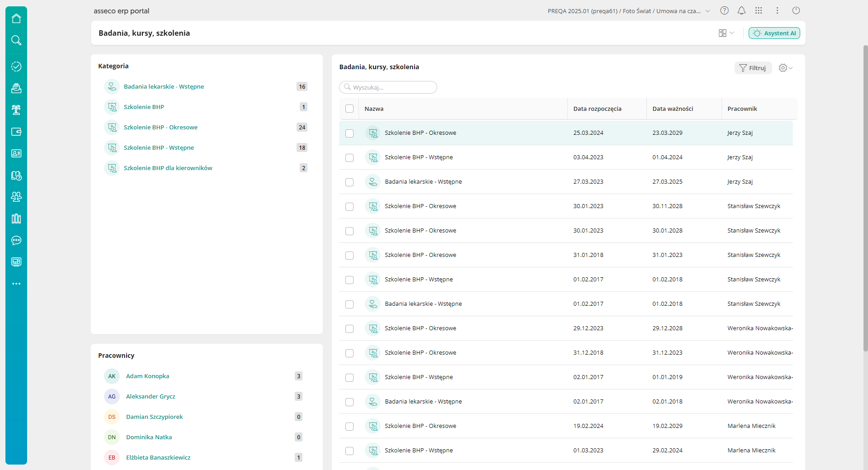Open the apps grid launcher icon
868x470 pixels.
click(759, 10)
